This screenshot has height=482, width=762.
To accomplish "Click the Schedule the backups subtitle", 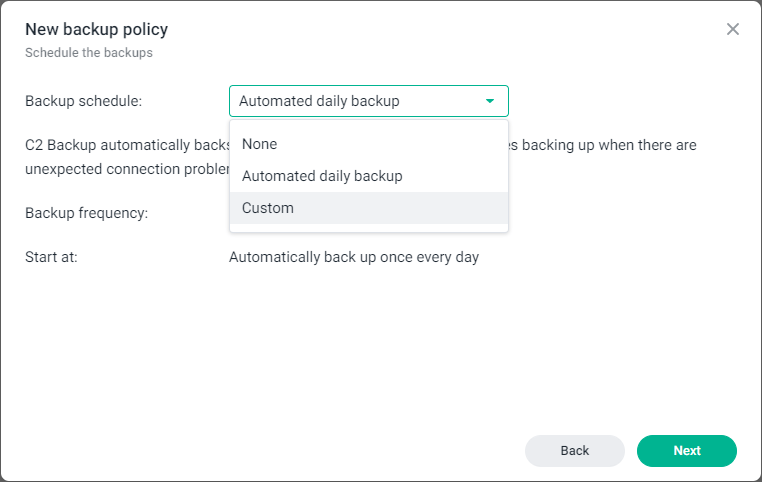I will (88, 52).
